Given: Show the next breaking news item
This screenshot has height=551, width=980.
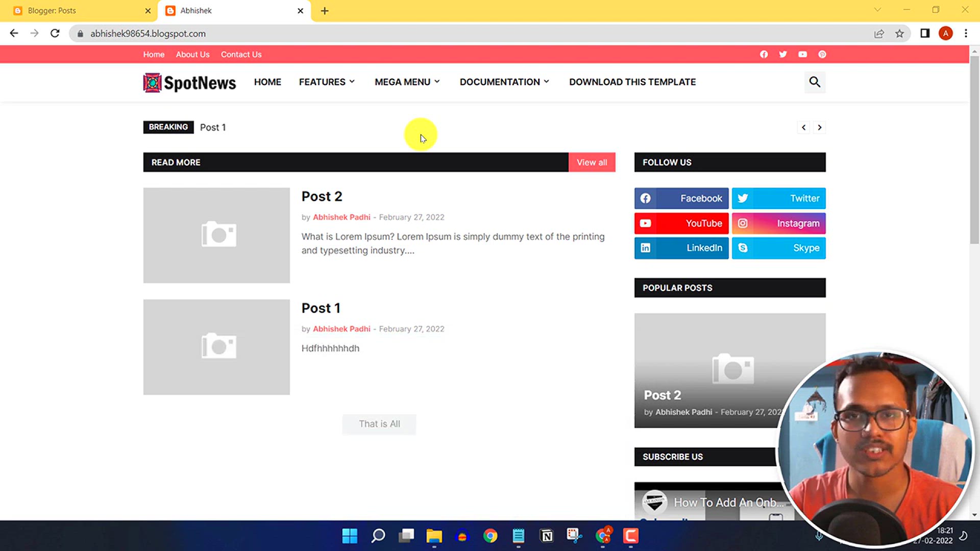Looking at the screenshot, I should (x=819, y=128).
